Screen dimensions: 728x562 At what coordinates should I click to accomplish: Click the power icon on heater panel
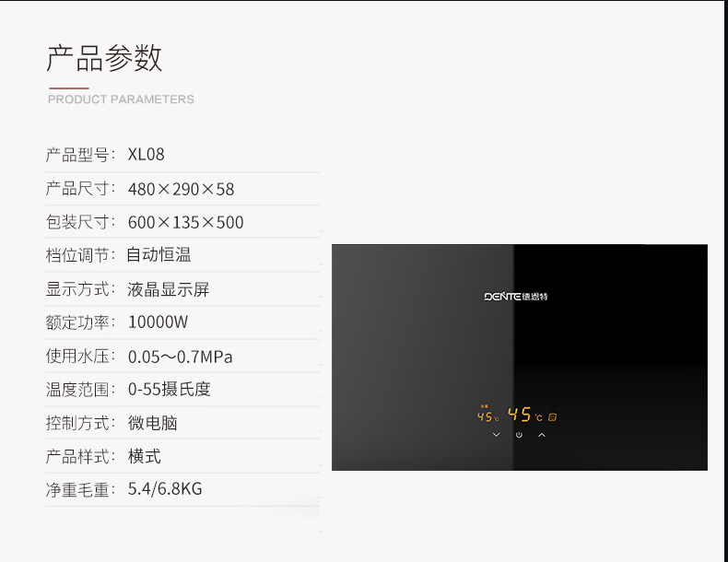pos(519,435)
